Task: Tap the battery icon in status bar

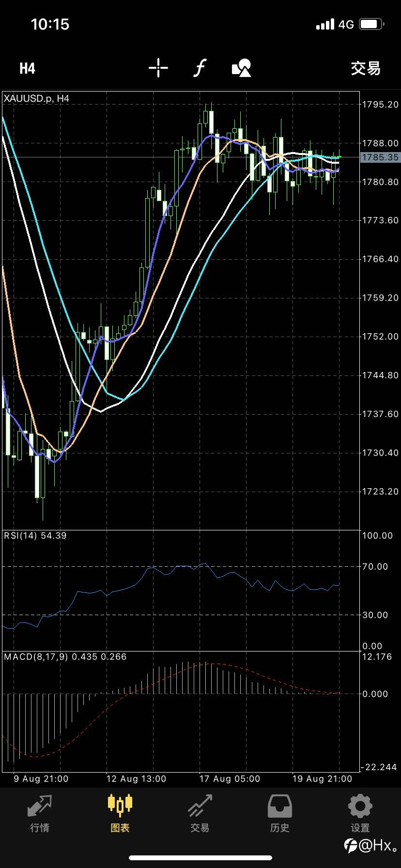Action: click(x=372, y=24)
